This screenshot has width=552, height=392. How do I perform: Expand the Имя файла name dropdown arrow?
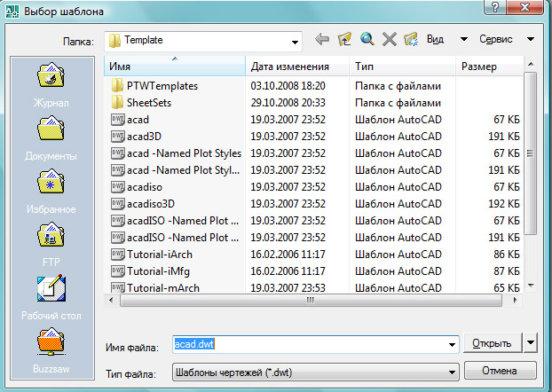click(452, 344)
